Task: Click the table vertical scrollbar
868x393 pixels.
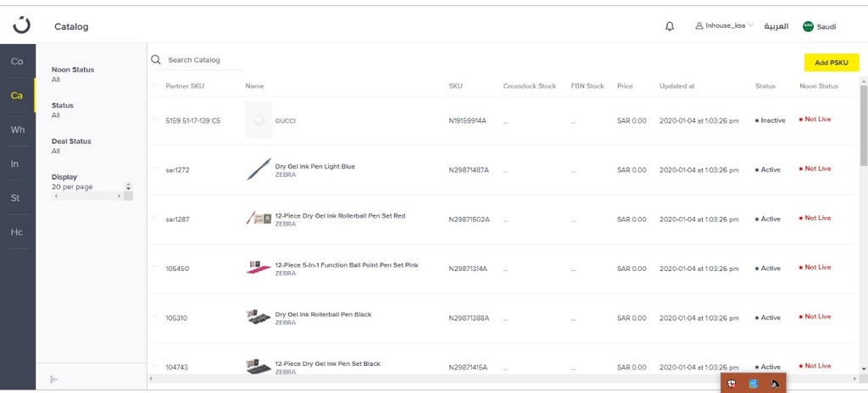Action: 864,127
